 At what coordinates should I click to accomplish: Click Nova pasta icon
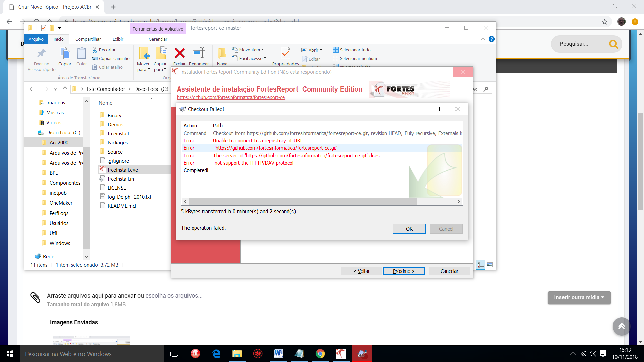tap(222, 53)
